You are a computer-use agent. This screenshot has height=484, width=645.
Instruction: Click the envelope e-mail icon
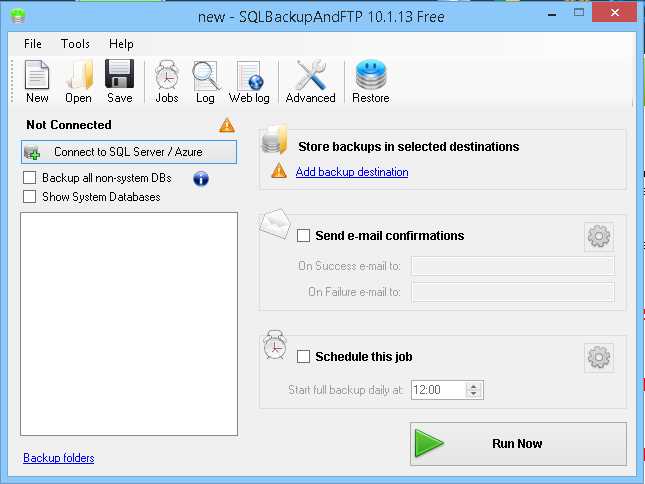click(275, 224)
